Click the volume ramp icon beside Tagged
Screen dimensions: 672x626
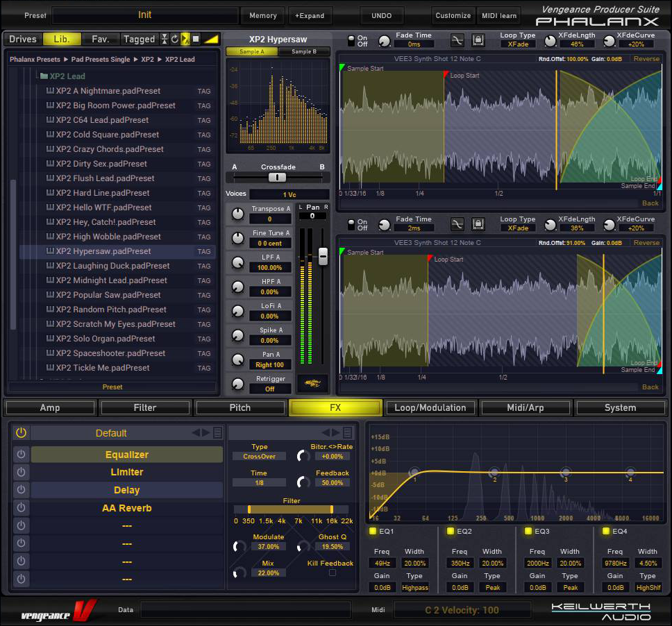(x=211, y=40)
